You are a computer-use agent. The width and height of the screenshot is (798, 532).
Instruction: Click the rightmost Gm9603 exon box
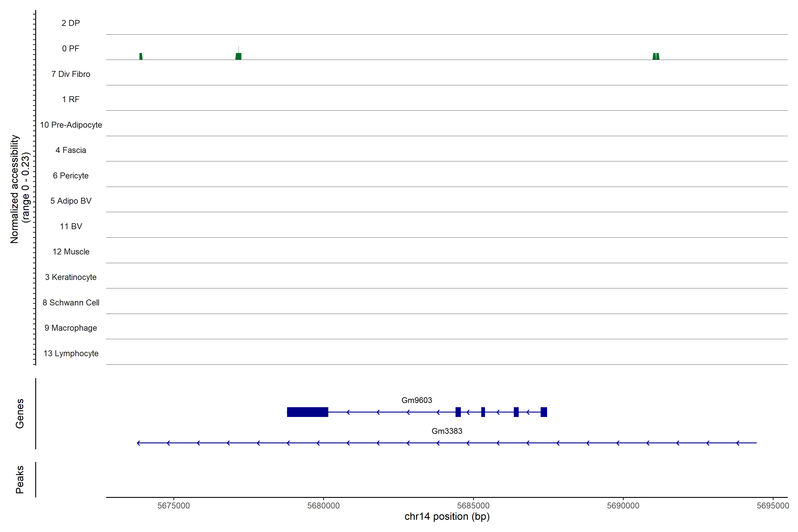(x=544, y=412)
